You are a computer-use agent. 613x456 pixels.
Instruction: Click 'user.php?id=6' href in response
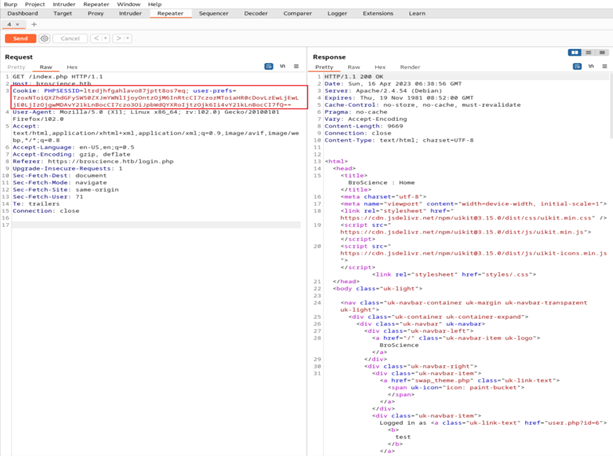pos(573,423)
